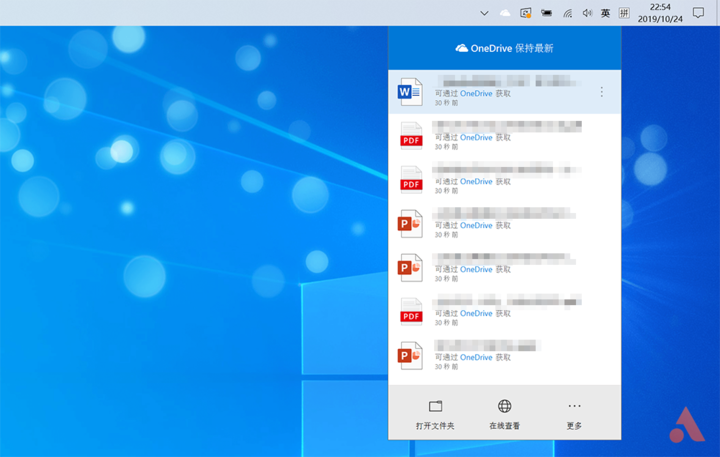The image size is (720, 457).
Task: Open the second PowerPoint file icon
Action: coord(410,268)
